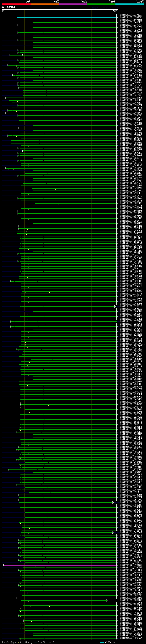
Task: Select hit label UniRef100_A9UFX7
Action: pyautogui.click(x=131, y=638)
